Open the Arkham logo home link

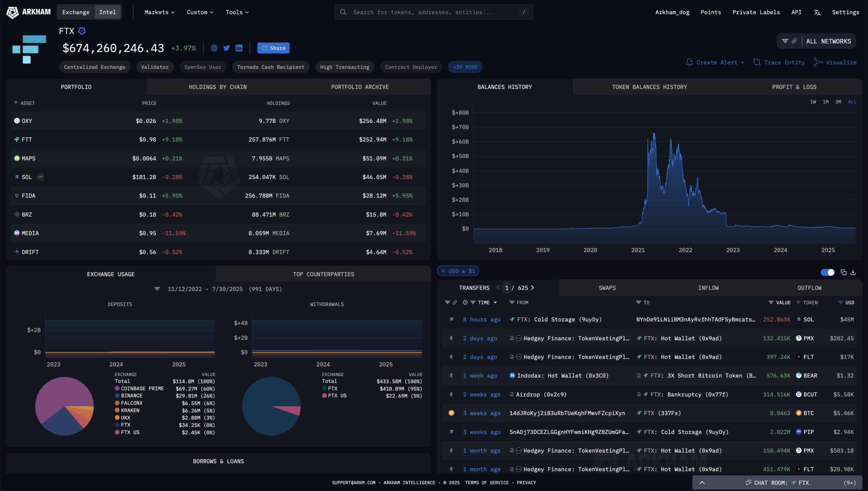click(28, 12)
